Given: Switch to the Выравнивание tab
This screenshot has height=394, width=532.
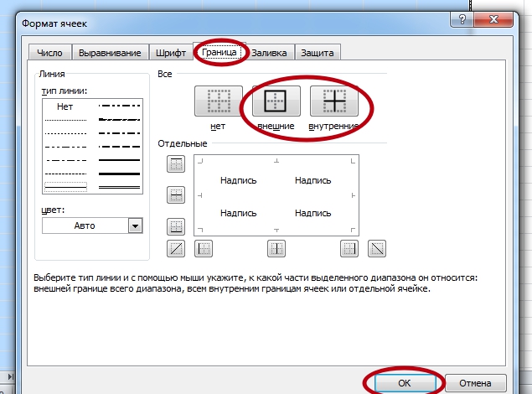Looking at the screenshot, I should coord(110,53).
